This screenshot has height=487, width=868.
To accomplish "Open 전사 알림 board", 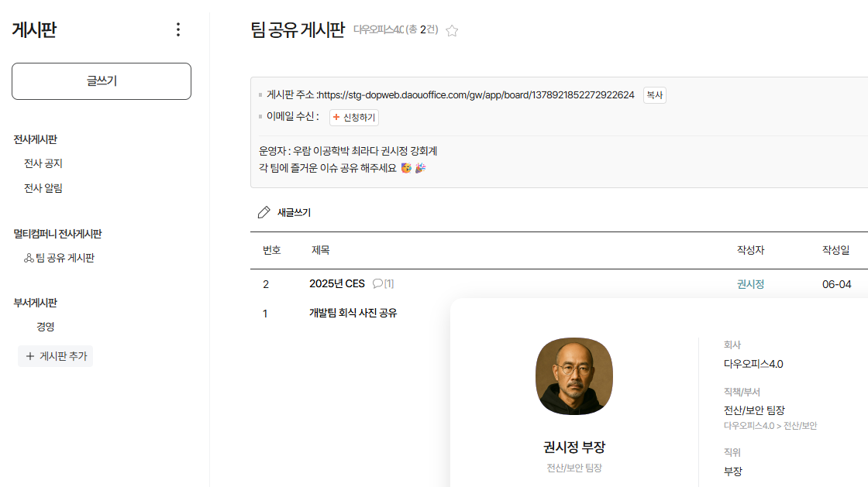I will point(43,188).
